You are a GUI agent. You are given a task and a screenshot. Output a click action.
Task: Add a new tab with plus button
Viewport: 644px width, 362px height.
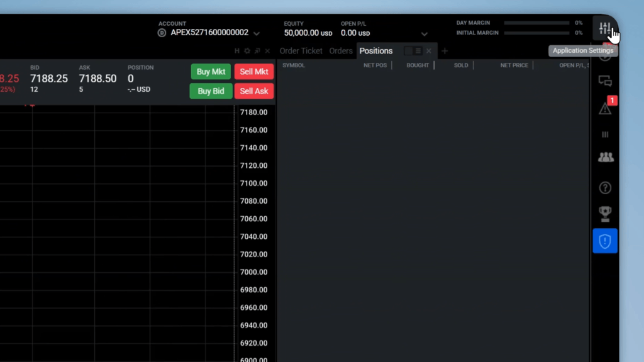pos(445,51)
